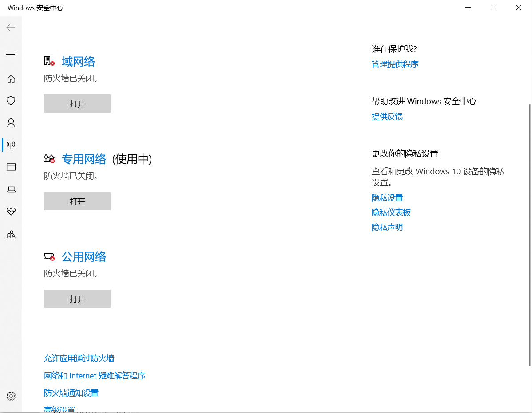This screenshot has width=532, height=413.
Task: Open App & browser control window icon
Action: [x=11, y=167]
